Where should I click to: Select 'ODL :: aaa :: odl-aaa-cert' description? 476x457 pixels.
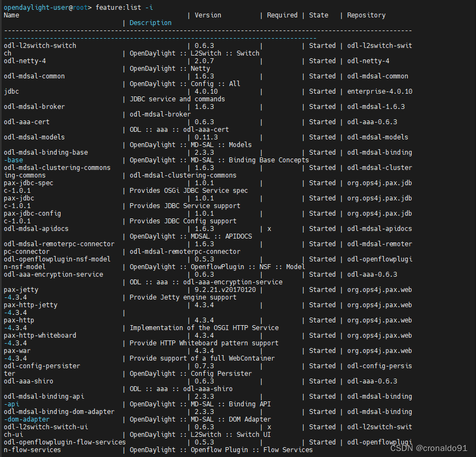point(179,130)
